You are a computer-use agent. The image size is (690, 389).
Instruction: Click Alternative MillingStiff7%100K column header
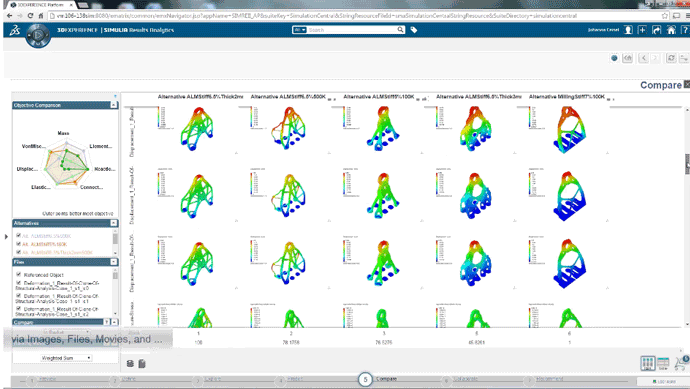567,97
